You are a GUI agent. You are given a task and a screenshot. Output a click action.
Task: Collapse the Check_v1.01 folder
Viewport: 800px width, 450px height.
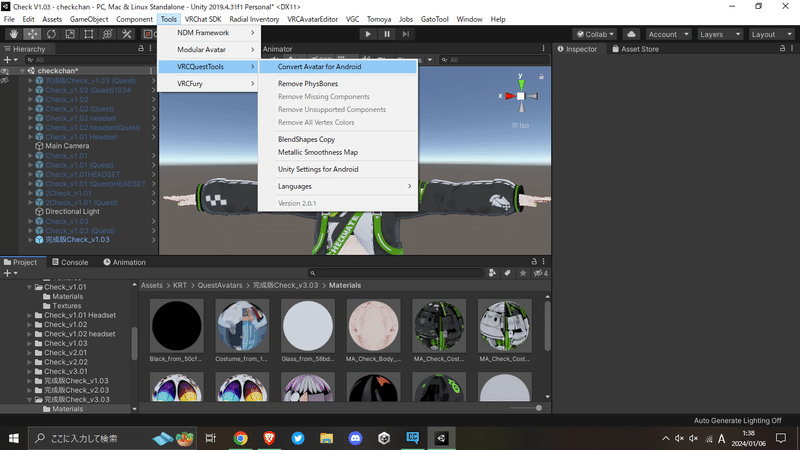point(30,287)
